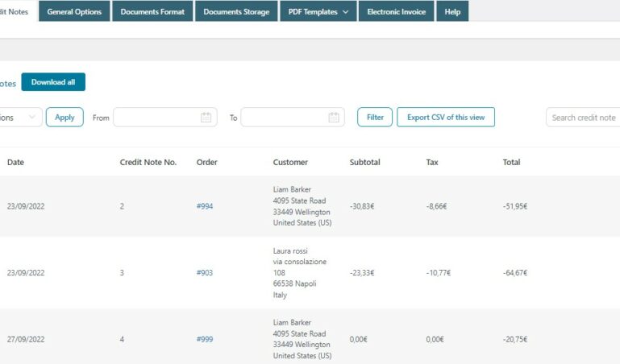This screenshot has width=620, height=364.
Task: Expand the PDF Templates dropdown chevron
Action: click(x=346, y=12)
